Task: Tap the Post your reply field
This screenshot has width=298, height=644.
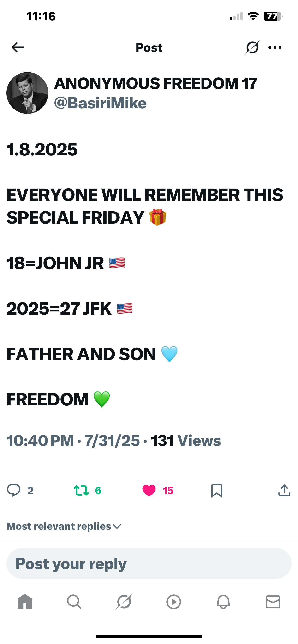Action: [x=149, y=563]
